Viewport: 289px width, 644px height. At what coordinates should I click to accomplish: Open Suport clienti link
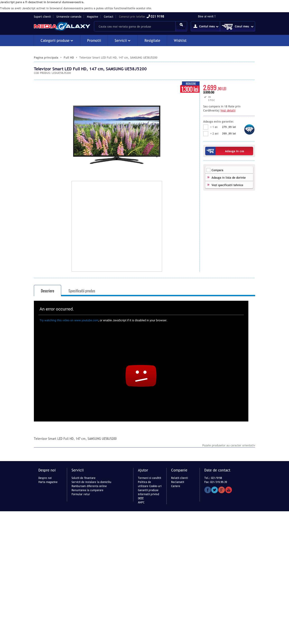click(x=42, y=17)
